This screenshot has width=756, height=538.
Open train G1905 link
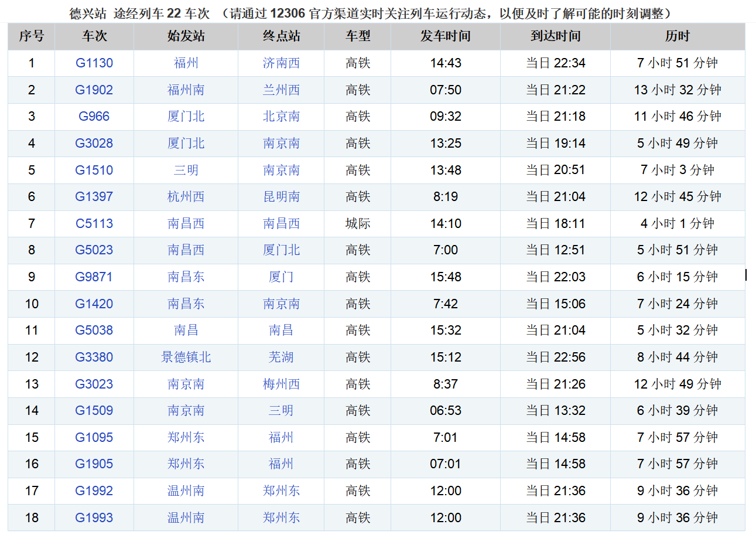[94, 464]
